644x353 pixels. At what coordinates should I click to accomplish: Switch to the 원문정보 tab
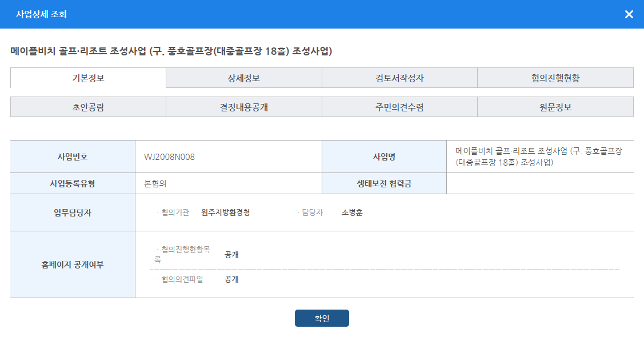point(555,107)
